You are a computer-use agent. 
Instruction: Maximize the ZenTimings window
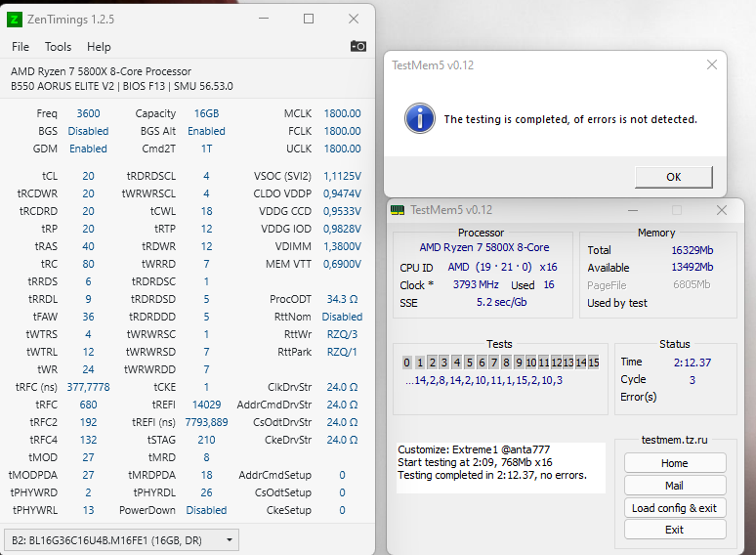[309, 19]
